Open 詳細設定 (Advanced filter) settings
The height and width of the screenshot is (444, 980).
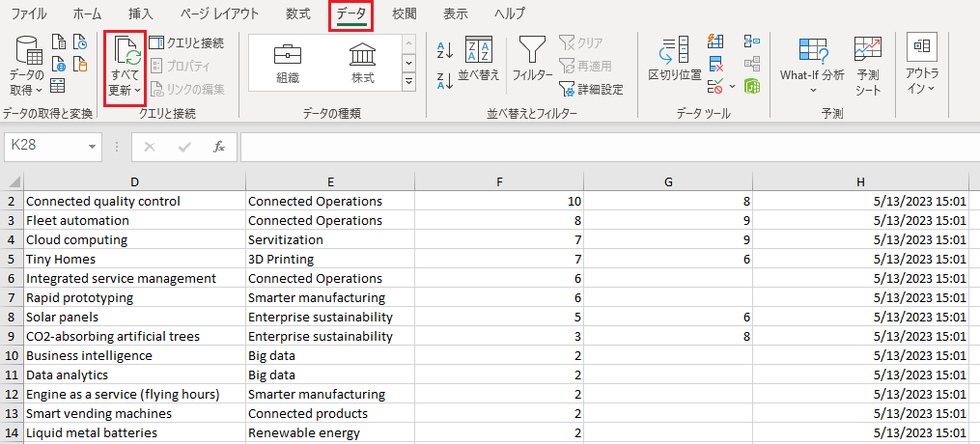click(x=591, y=90)
